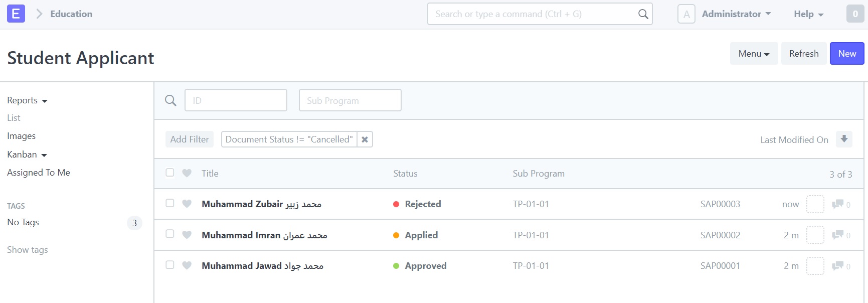Open the Assigned To Me view
868x303 pixels.
coord(38,172)
